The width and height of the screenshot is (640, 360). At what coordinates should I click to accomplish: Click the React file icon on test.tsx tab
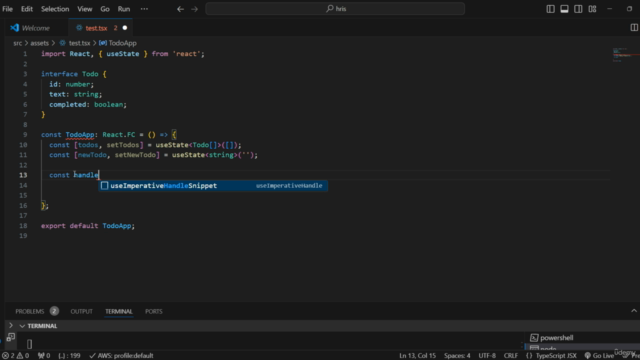[x=79, y=28]
